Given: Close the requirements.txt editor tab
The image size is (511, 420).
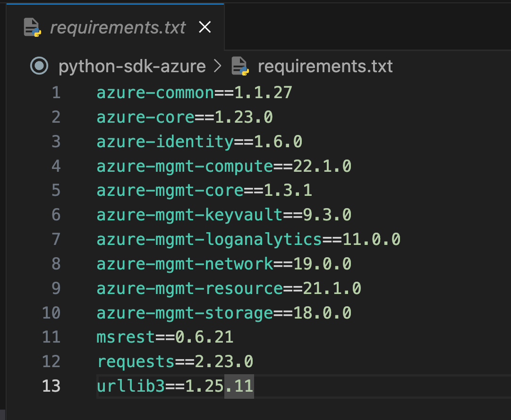Looking at the screenshot, I should pyautogui.click(x=204, y=28).
